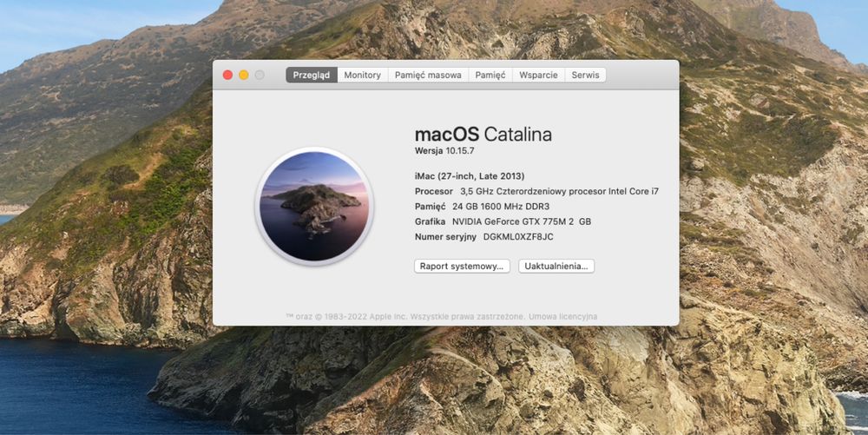Image resolution: width=868 pixels, height=435 pixels.
Task: Select the serial number DGKML0XZF8JC
Action: [518, 237]
